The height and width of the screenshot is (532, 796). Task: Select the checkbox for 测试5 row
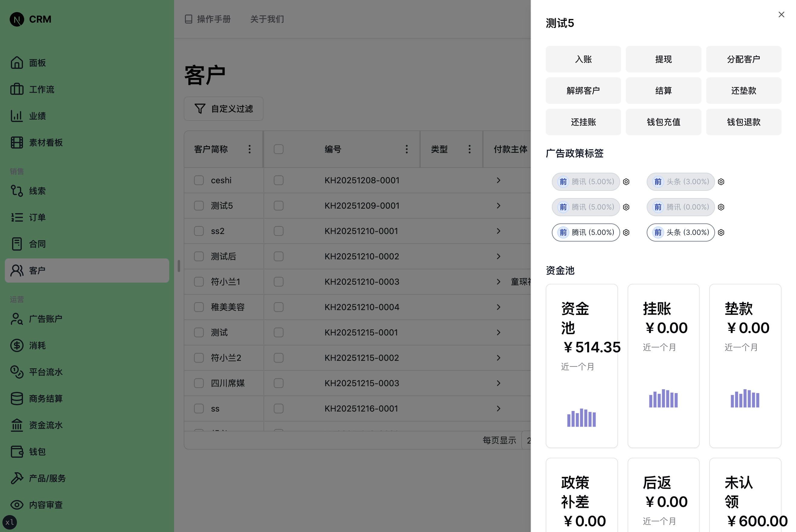point(199,206)
